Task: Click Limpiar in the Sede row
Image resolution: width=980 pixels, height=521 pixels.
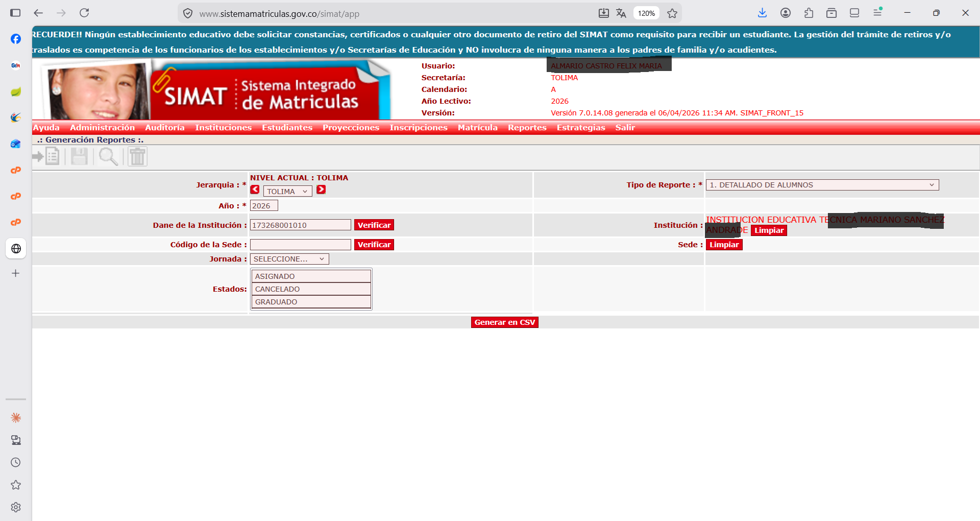Action: click(724, 245)
